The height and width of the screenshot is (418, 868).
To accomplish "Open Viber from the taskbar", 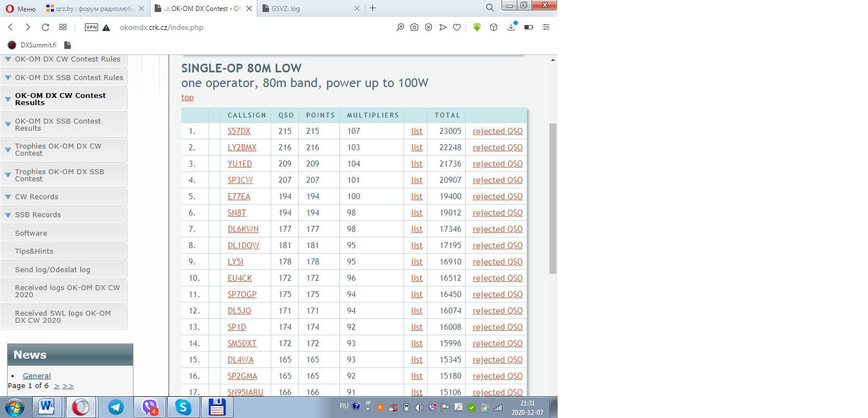I will (x=150, y=407).
